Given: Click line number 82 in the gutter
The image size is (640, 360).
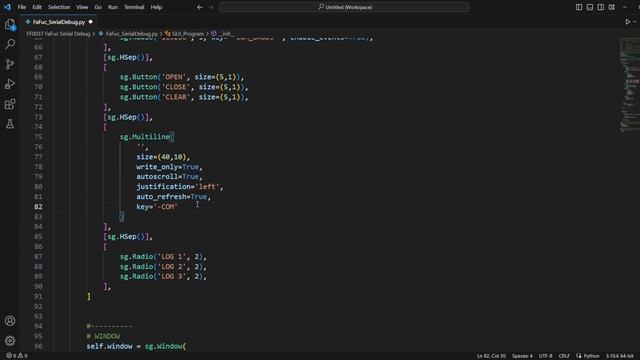Looking at the screenshot, I should (x=38, y=207).
